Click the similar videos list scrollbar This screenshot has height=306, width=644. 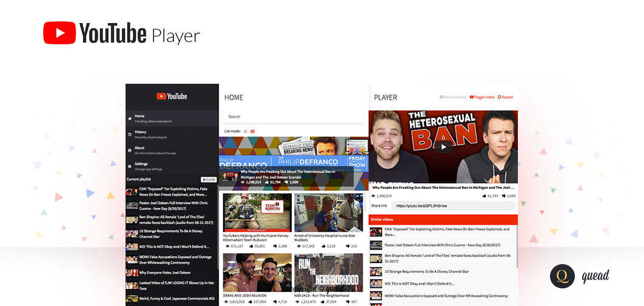coord(517,246)
